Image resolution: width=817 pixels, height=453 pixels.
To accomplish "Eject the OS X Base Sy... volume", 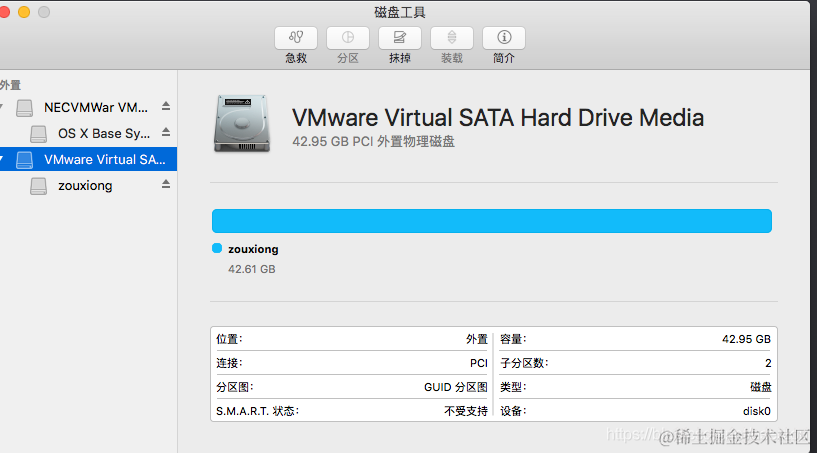I will tap(166, 132).
